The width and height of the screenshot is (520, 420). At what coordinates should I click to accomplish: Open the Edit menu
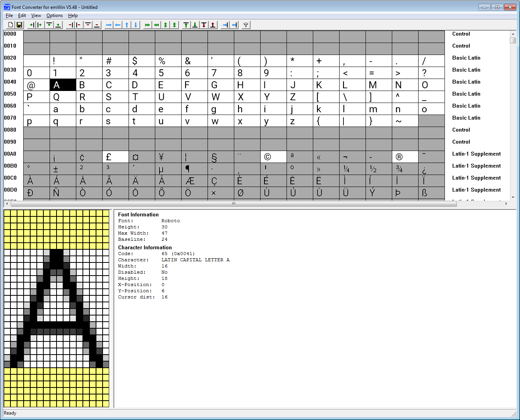tap(22, 15)
